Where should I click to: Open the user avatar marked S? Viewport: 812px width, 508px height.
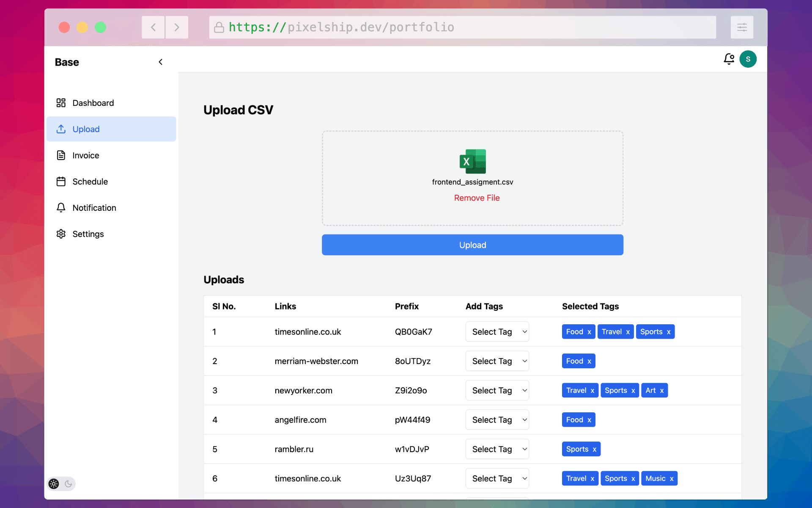[x=748, y=59]
